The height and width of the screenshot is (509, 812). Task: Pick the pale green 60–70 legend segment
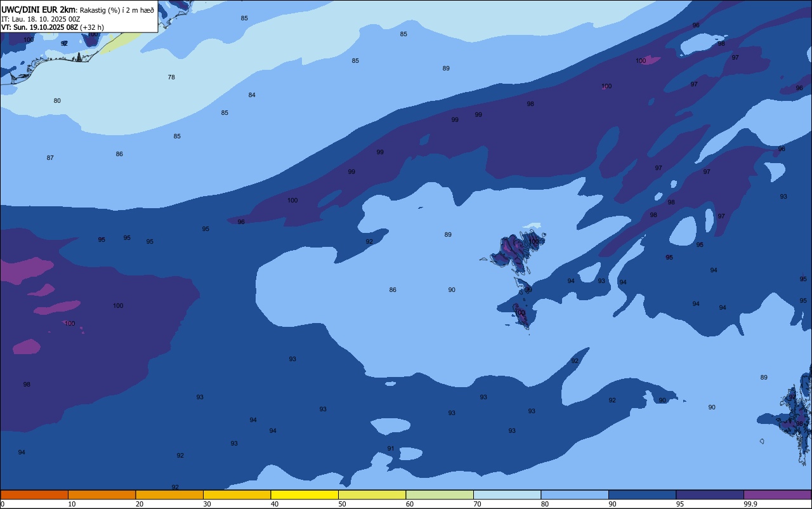point(440,494)
